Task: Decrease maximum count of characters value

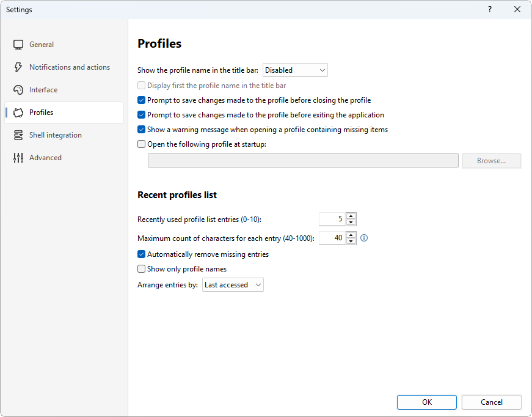Action: [x=351, y=242]
